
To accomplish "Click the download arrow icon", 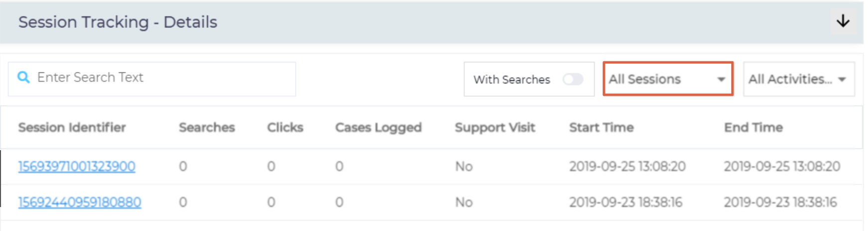I will tap(843, 21).
